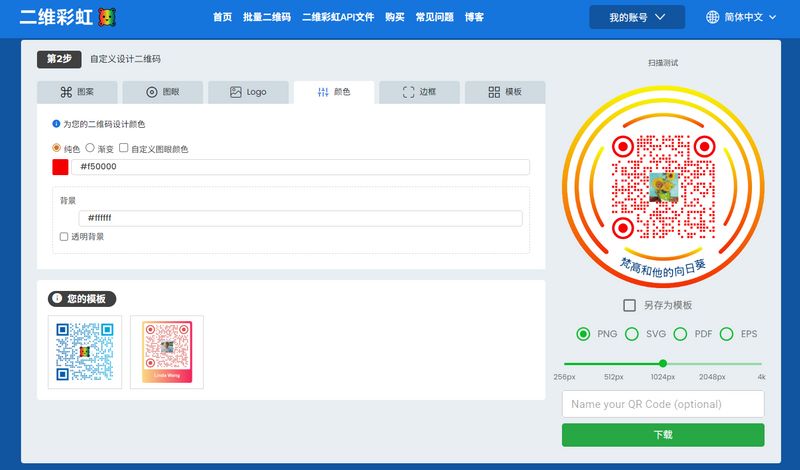Select the blue QR code template thumbnail
Image resolution: width=800 pixels, height=470 pixels.
click(85, 352)
